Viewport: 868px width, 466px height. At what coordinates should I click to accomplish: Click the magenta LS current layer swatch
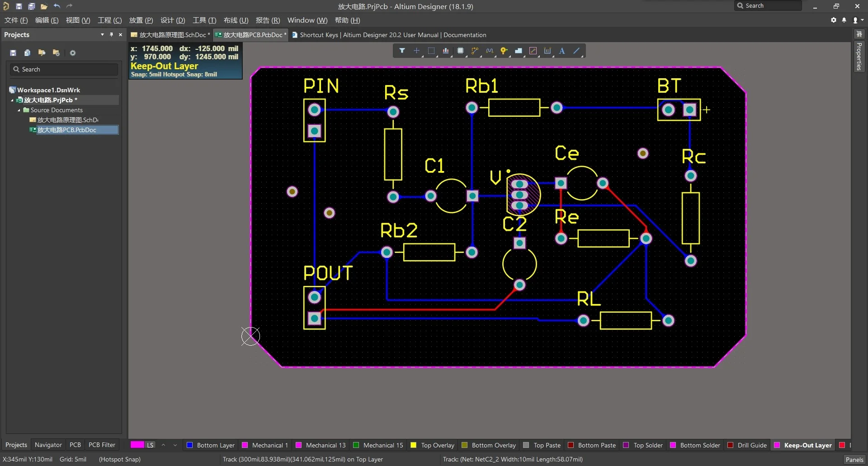pos(137,445)
